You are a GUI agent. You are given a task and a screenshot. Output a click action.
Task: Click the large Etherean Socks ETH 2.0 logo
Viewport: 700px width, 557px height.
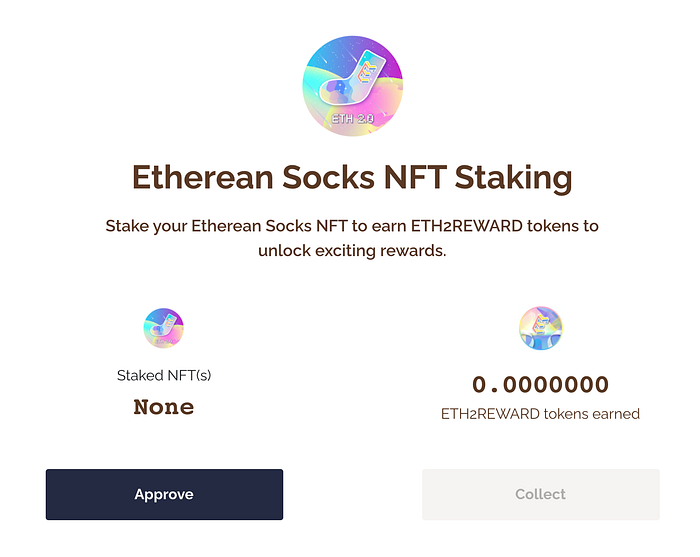pos(353,86)
